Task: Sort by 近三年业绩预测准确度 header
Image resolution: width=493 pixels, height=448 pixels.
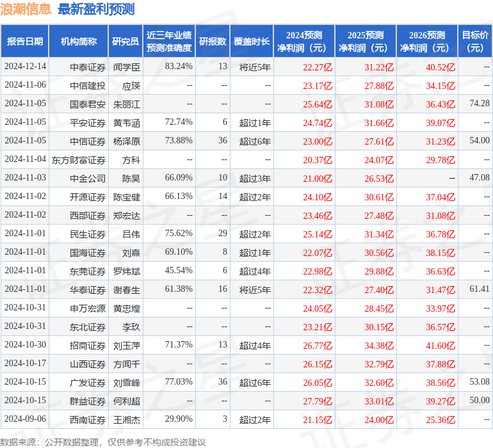Action: 169,42
